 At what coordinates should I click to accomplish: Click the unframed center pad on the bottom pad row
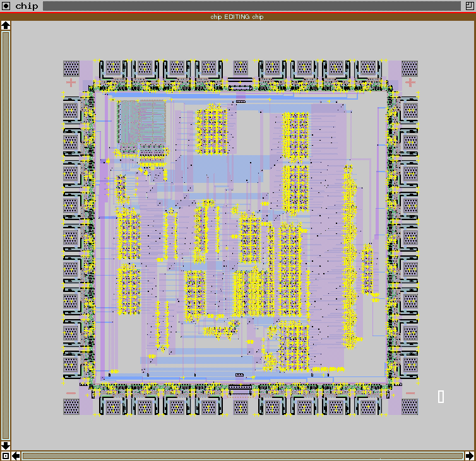[x=241, y=407]
